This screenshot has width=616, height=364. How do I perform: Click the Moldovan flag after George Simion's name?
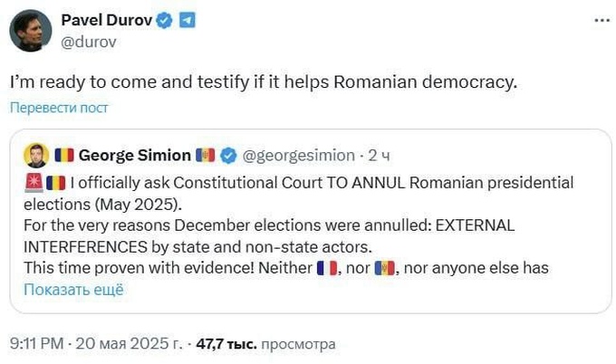click(x=205, y=155)
